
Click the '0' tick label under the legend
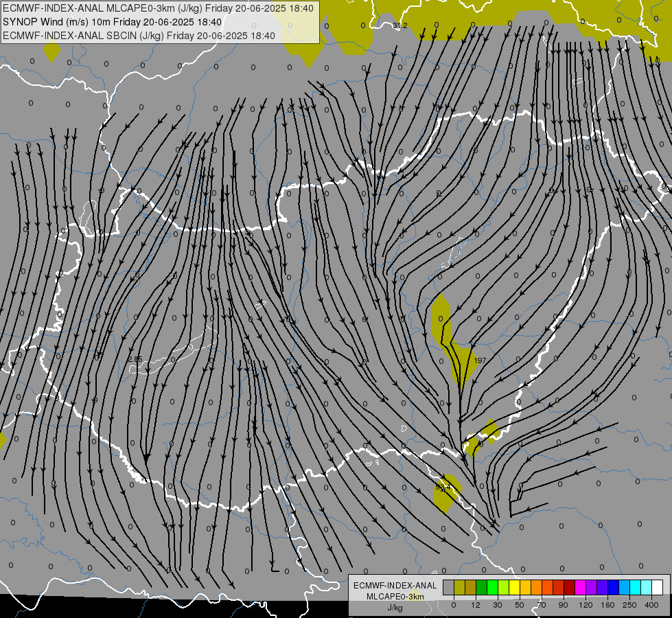[x=454, y=605]
